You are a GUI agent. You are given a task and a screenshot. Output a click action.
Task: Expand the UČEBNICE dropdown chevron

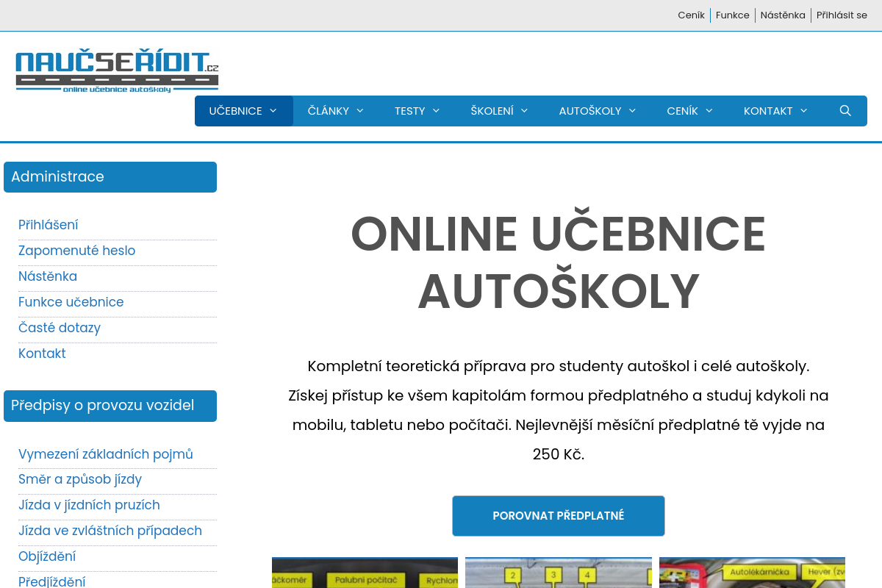click(273, 110)
